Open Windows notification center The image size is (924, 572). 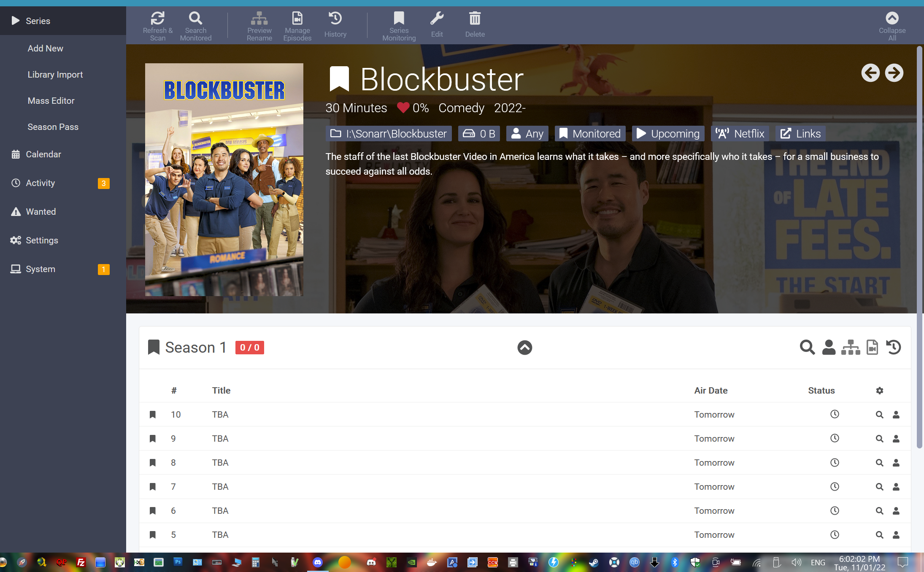[903, 562]
